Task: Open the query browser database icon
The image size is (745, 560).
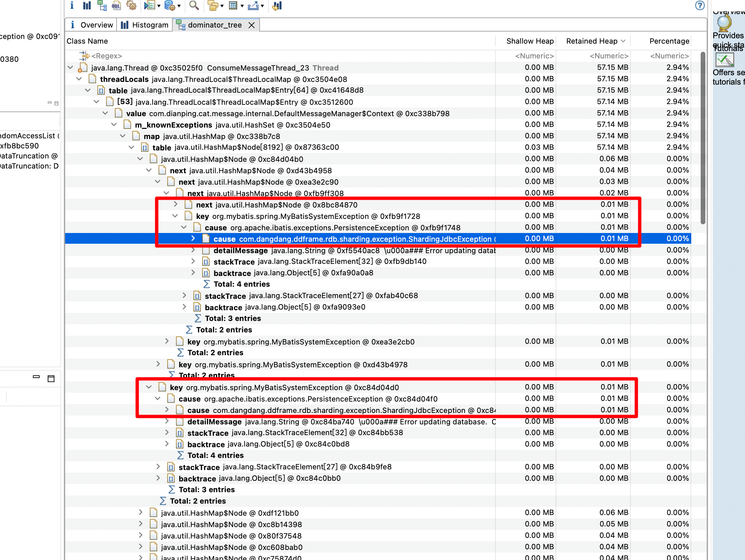Action: click(169, 5)
